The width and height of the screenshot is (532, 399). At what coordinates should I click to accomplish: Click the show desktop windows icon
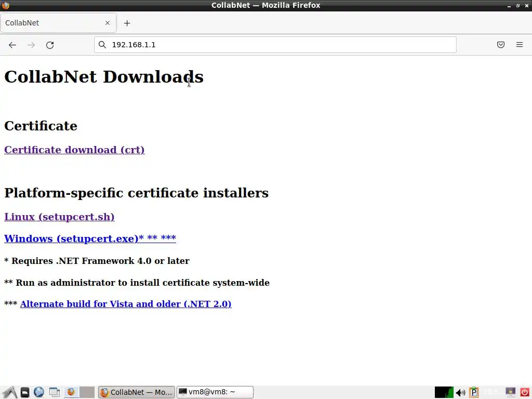(54, 392)
